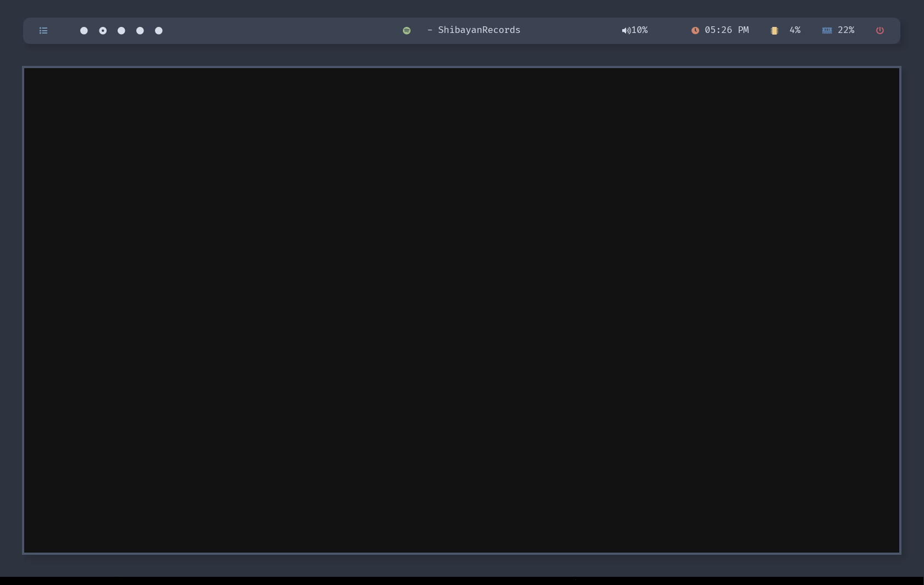Click the 22% memory usage value

pyautogui.click(x=846, y=30)
